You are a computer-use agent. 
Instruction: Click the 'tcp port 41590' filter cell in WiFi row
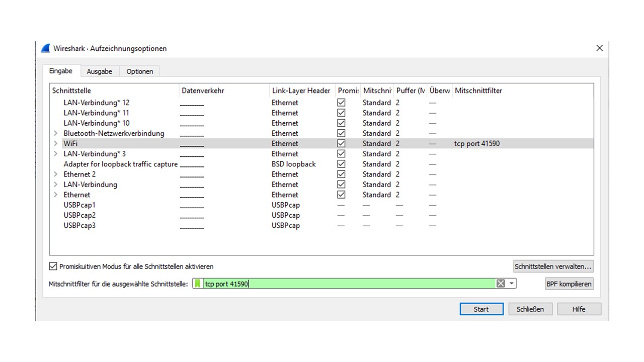coord(477,144)
